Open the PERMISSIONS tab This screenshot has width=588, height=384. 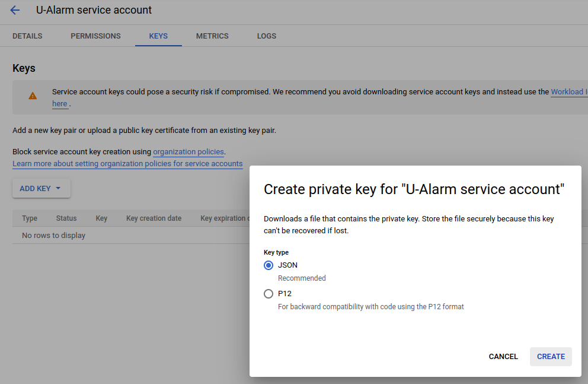[x=95, y=36]
